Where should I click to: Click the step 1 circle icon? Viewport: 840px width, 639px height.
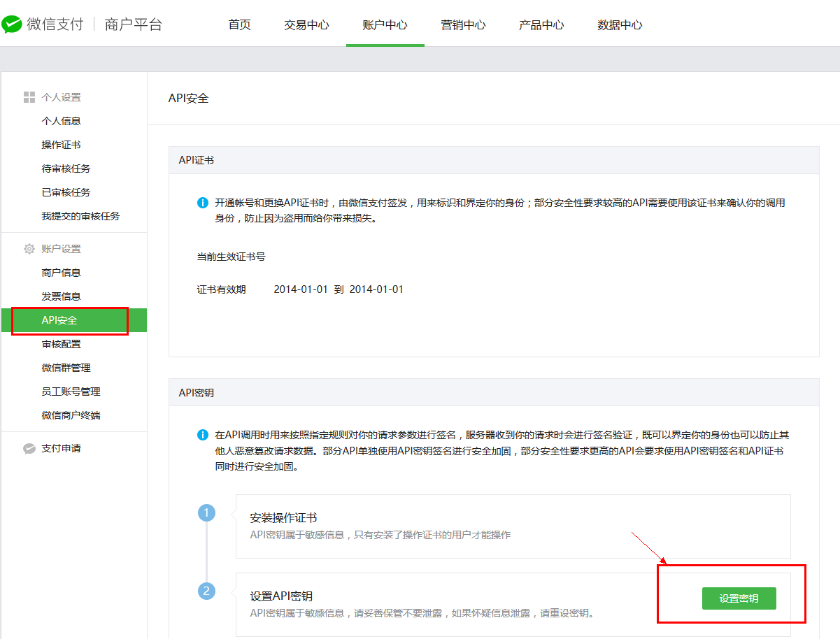(206, 513)
